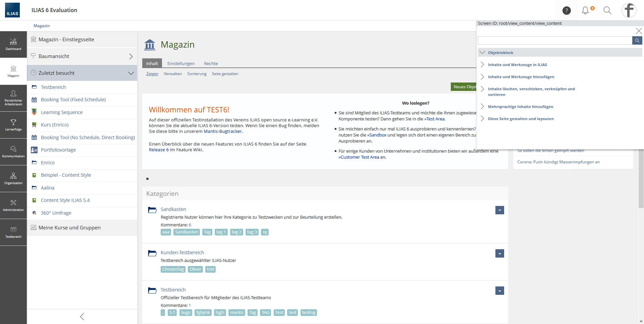Open Kommunikation sidebar icon
The image size is (644, 324).
[x=13, y=152]
